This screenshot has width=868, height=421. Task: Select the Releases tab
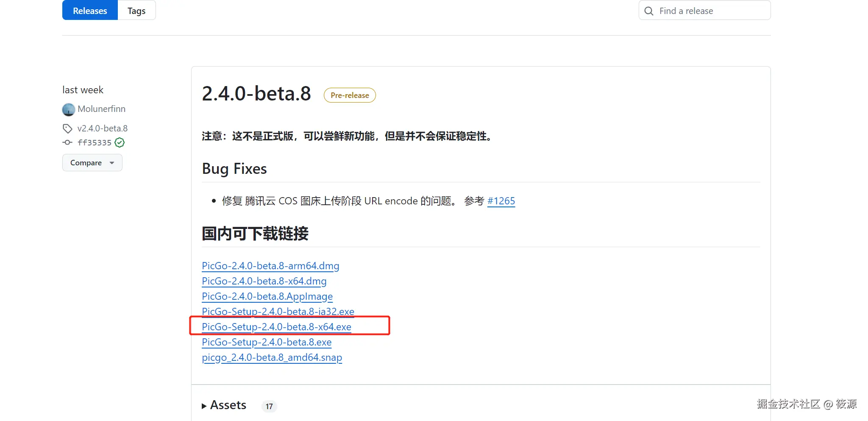[x=90, y=11]
